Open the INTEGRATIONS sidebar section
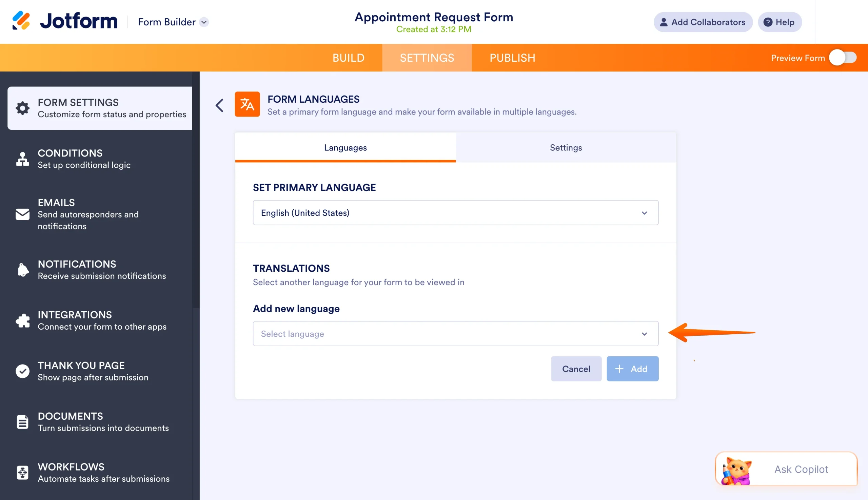This screenshot has width=868, height=500. click(x=100, y=320)
